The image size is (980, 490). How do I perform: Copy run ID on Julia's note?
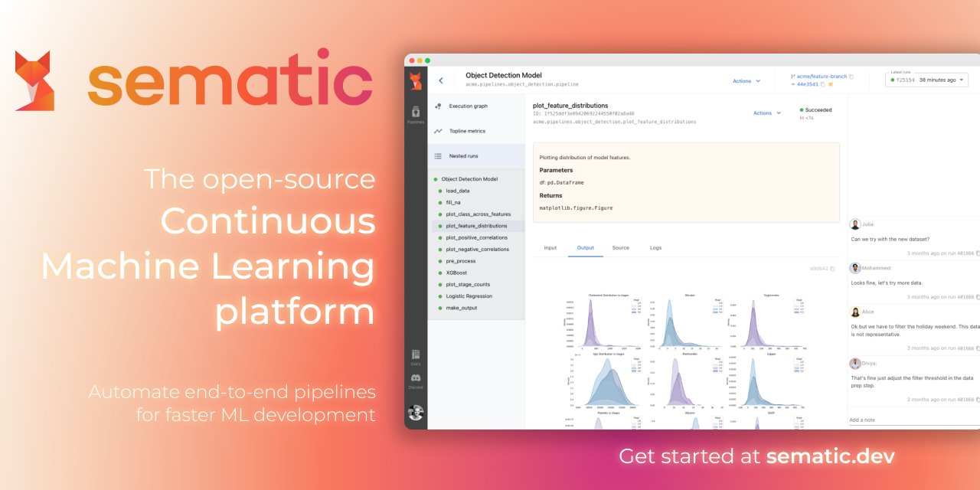[978, 253]
